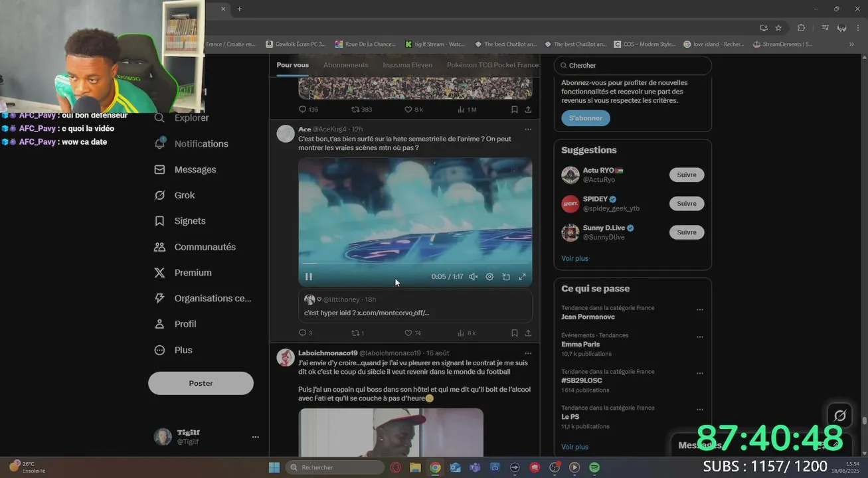Open a new browser tab
Viewport: 868px width, 478px height.
point(240,9)
